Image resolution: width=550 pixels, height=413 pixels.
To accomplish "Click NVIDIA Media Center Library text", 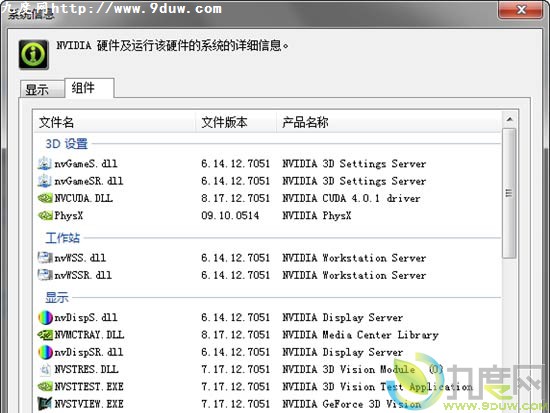I will [361, 335].
